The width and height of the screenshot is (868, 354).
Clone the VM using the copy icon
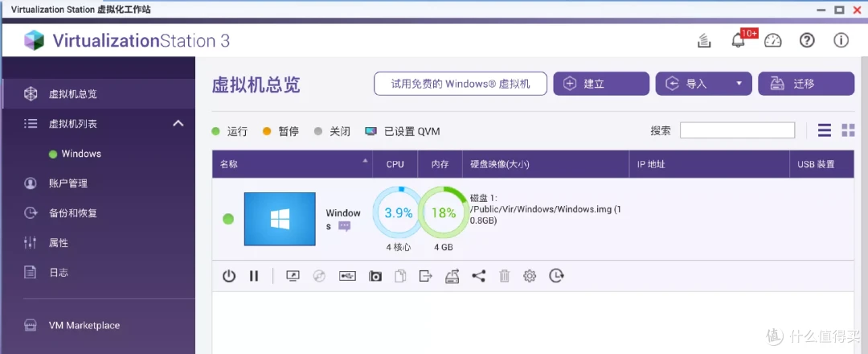[400, 276]
